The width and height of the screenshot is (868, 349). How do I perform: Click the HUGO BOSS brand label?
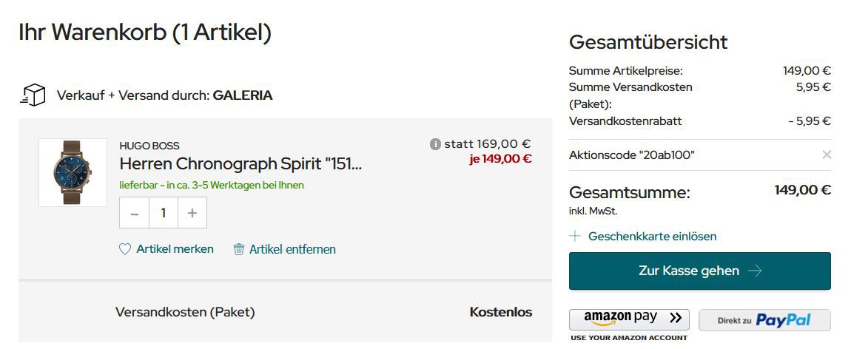tap(149, 146)
